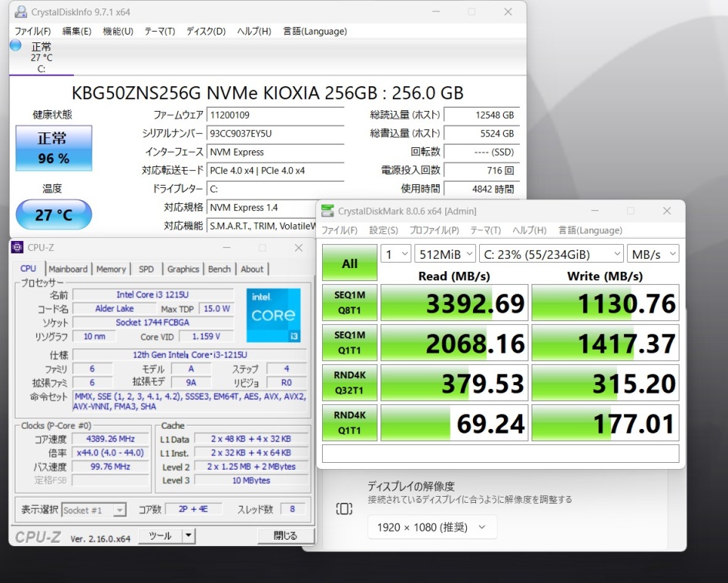Click the Intel Core i3 logo
This screenshot has height=583, width=728.
coord(273,316)
